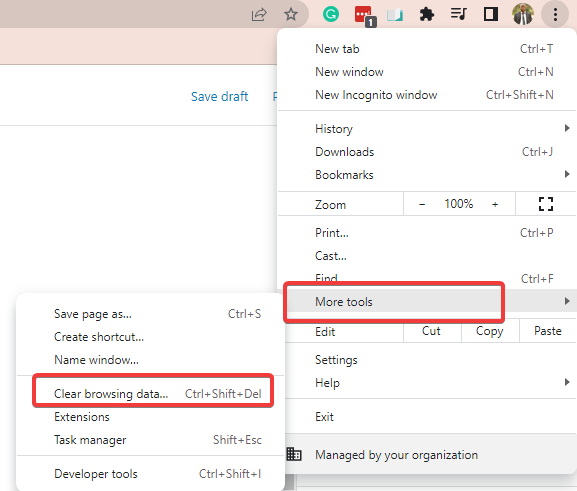Viewport: 577px width, 491px height.
Task: Select Save page as... item
Action: 151,314
